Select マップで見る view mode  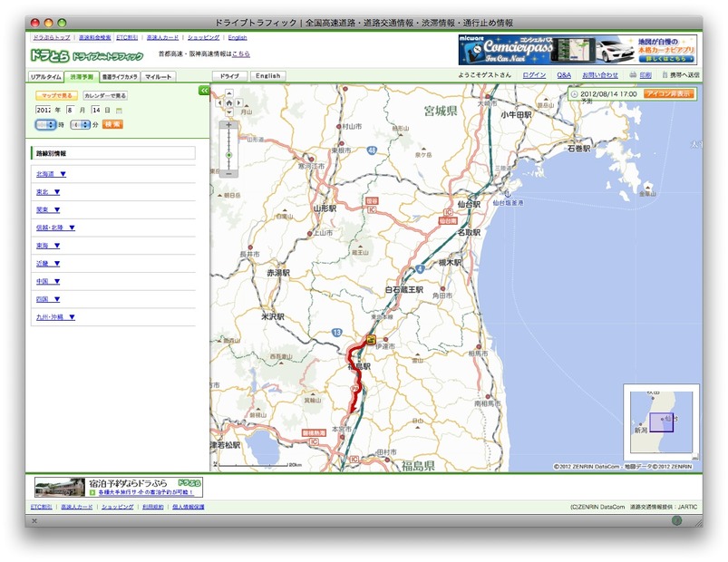click(x=56, y=95)
